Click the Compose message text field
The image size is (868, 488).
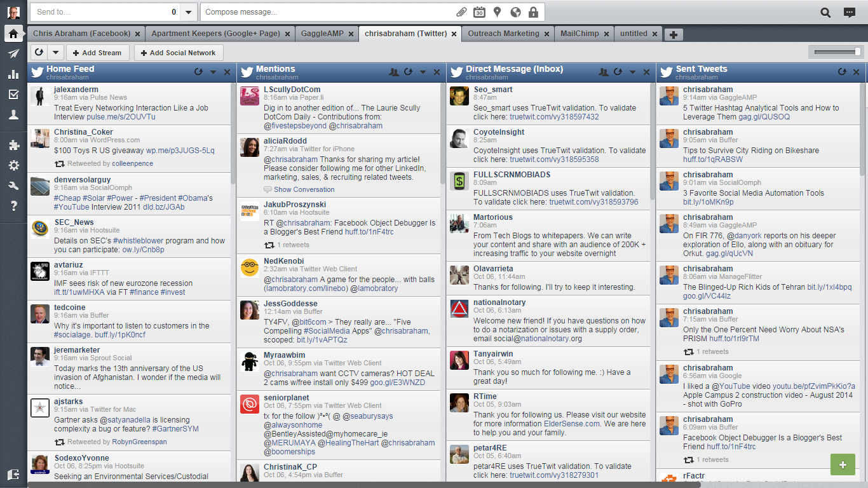click(327, 12)
